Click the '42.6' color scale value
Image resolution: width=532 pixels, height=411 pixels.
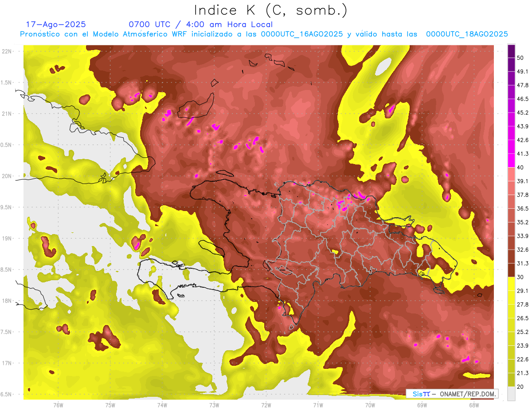[x=523, y=140]
